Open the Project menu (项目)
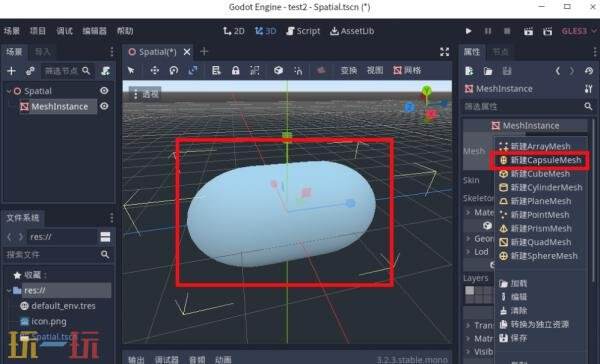600x364 pixels. coord(38,31)
